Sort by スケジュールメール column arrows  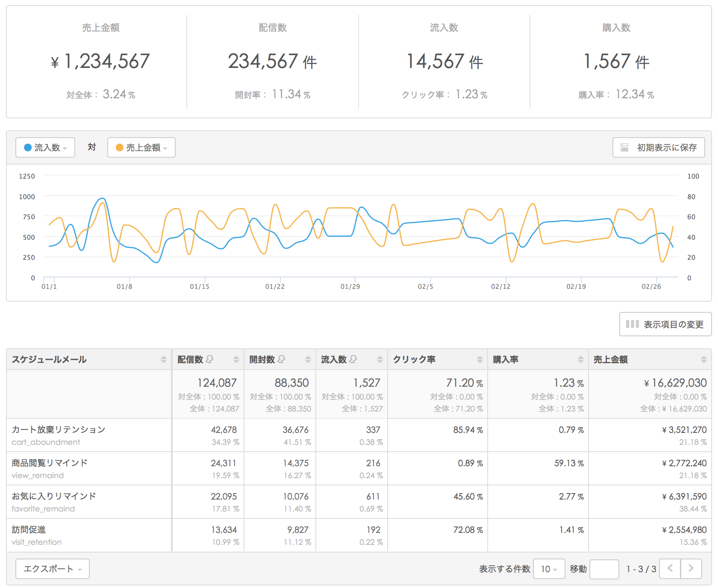[164, 359]
